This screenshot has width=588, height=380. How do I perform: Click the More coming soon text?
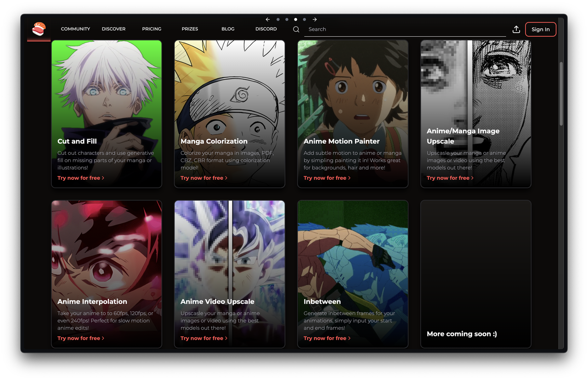pyautogui.click(x=462, y=334)
